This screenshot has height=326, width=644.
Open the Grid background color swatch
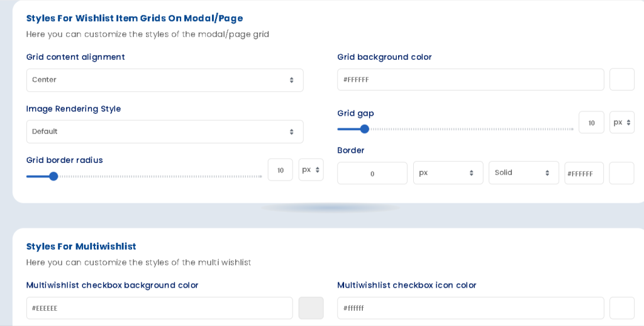click(x=621, y=80)
